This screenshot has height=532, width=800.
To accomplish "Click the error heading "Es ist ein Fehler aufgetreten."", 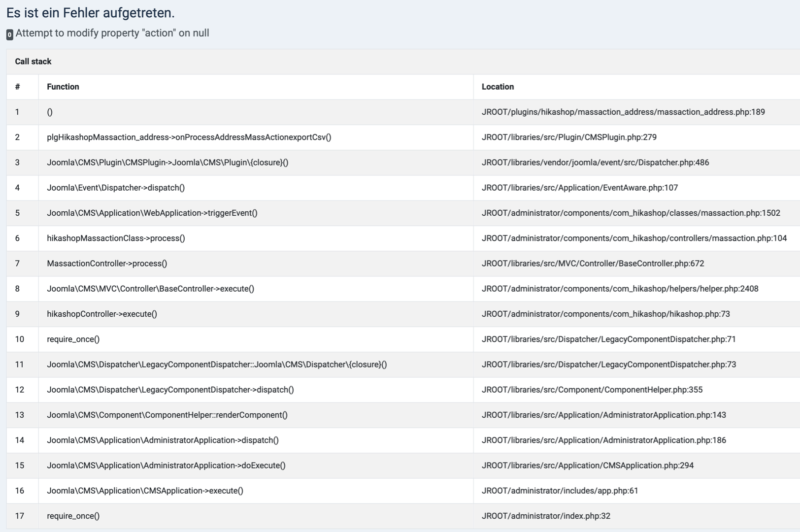I will coord(91,13).
